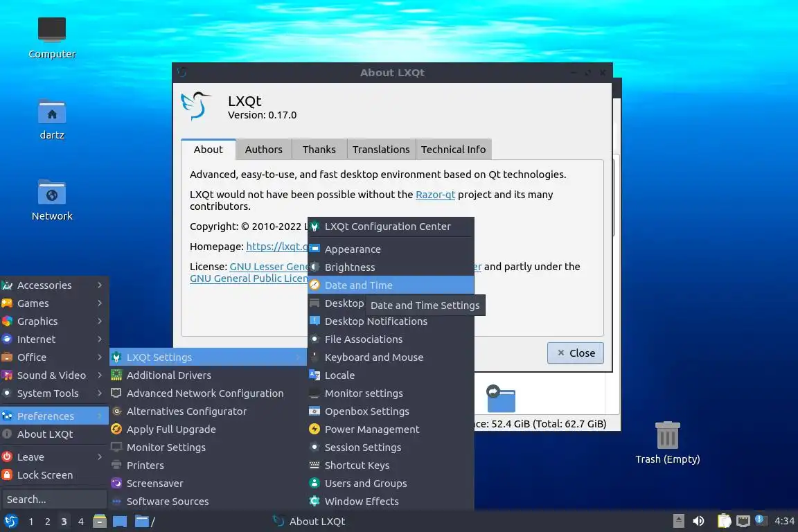Viewport: 798px width, 532px height.
Task: Switch to virtual desktop 1
Action: 31,522
